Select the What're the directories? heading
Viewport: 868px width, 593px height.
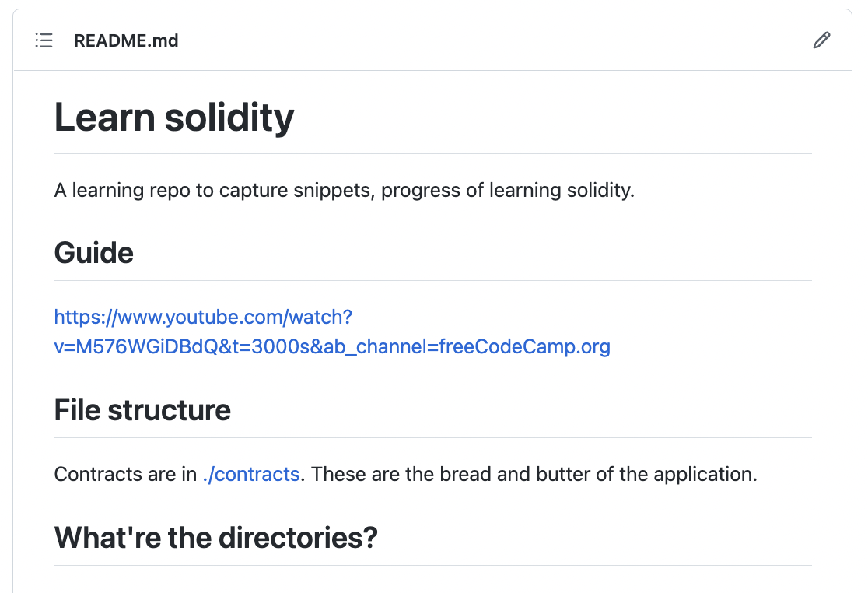[x=216, y=538]
